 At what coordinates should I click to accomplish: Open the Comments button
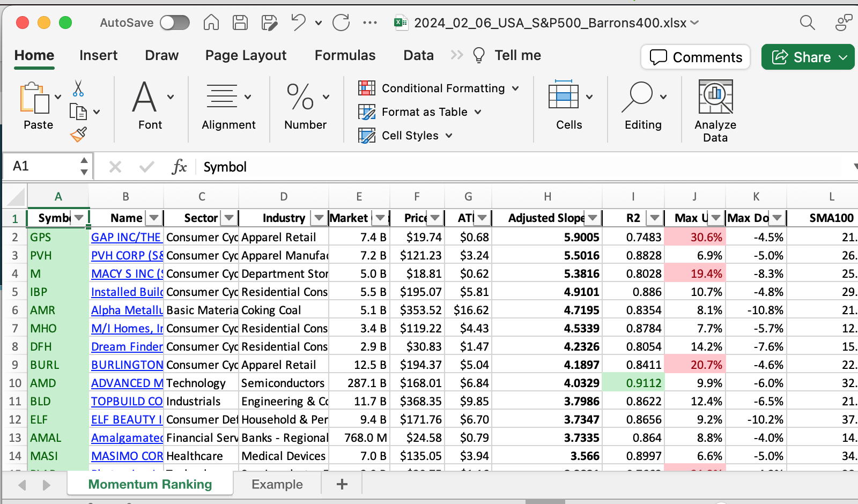tap(696, 57)
